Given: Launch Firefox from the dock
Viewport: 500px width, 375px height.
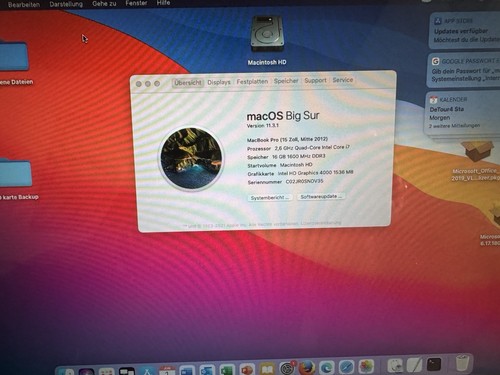Looking at the screenshot, I should point(307,368).
